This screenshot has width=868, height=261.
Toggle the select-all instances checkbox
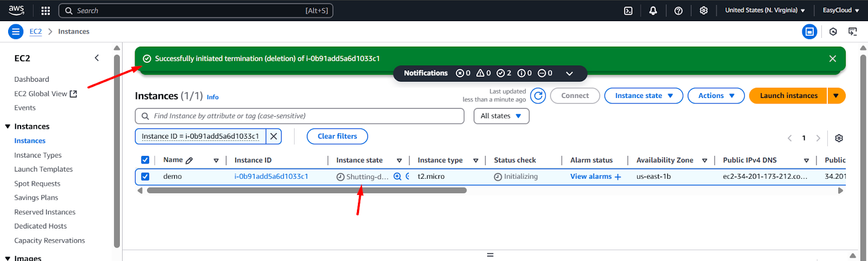145,160
